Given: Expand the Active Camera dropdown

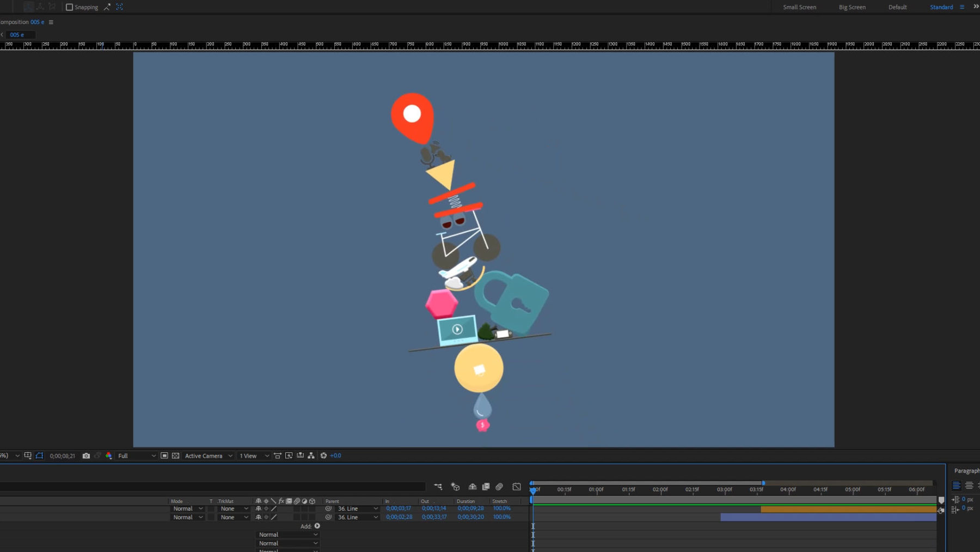Looking at the screenshot, I should (209, 456).
